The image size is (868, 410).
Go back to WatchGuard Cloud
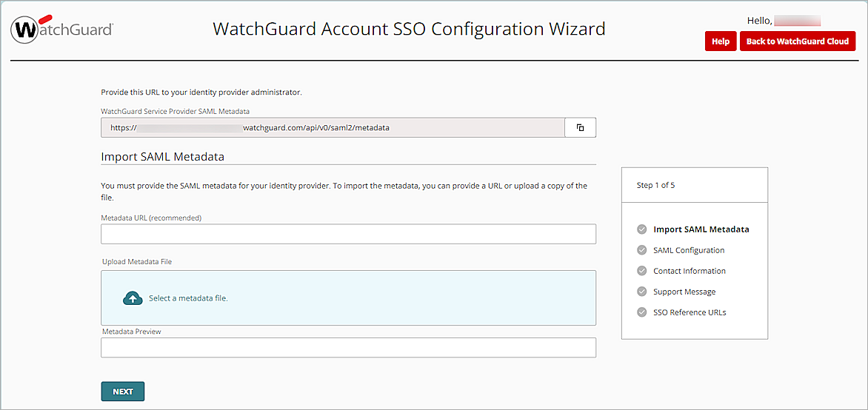pyautogui.click(x=798, y=41)
